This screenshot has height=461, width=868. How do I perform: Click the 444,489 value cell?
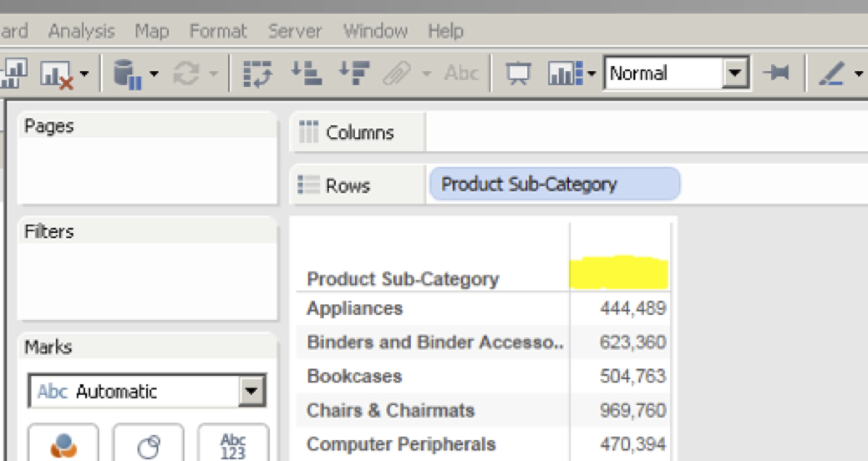pyautogui.click(x=633, y=308)
